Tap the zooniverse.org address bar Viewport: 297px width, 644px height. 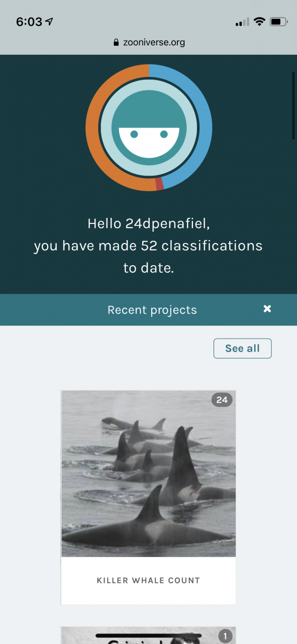(x=149, y=42)
